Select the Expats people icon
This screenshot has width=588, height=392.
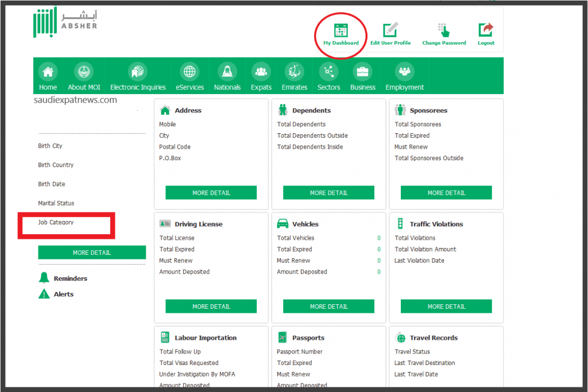point(261,72)
